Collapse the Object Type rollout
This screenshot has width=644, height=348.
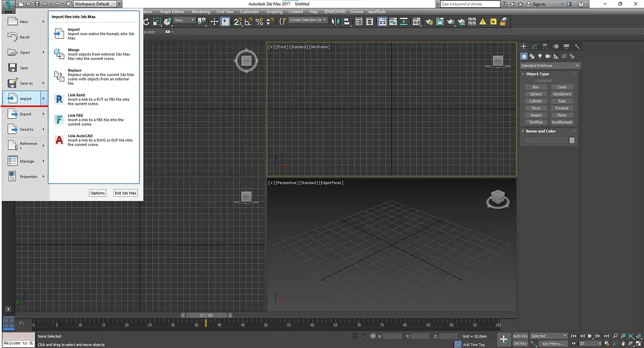(538, 74)
